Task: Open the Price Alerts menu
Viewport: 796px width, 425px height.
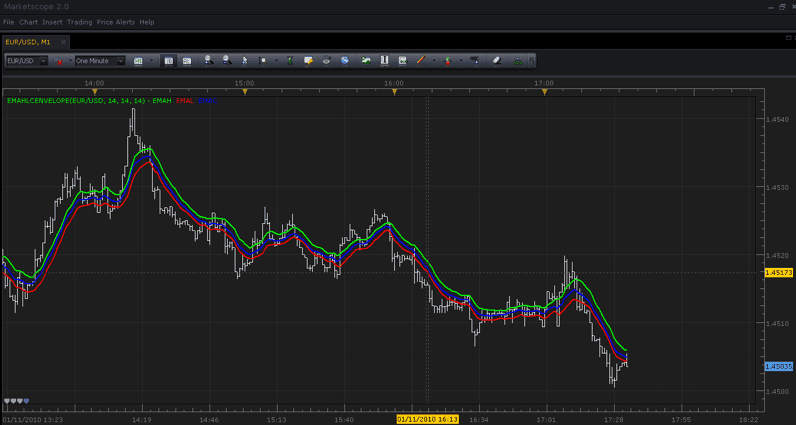Action: [x=116, y=22]
